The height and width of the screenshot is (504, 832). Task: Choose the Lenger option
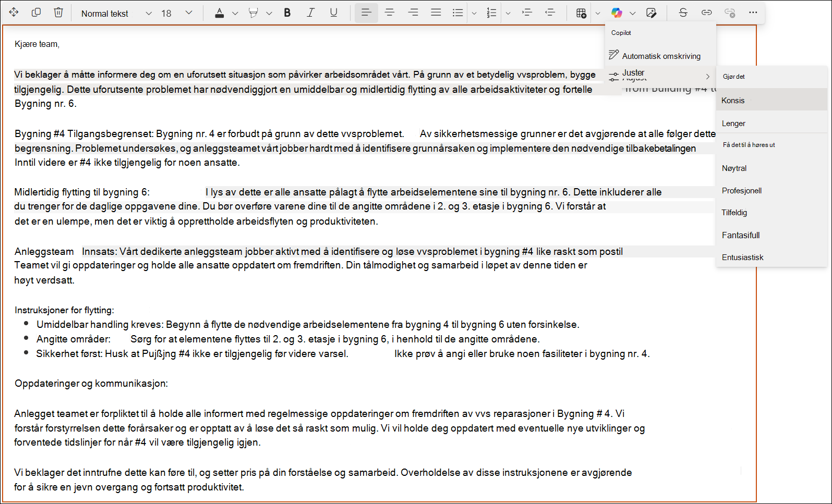(772, 123)
